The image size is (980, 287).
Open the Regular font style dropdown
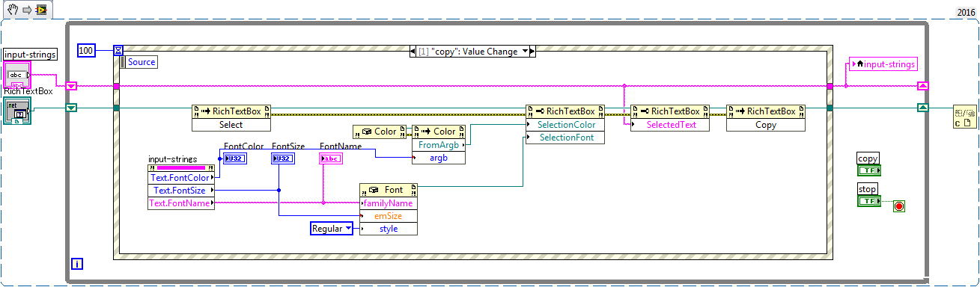tap(332, 229)
